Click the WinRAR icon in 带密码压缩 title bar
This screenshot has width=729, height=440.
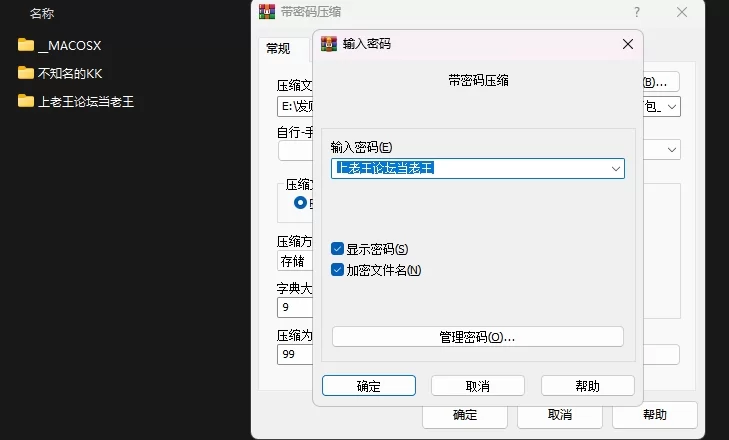tap(266, 12)
